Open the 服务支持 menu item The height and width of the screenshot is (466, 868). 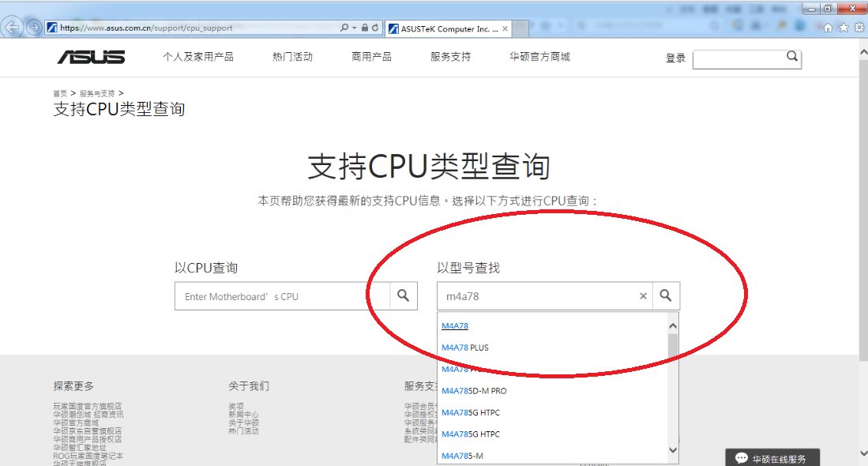pos(449,56)
